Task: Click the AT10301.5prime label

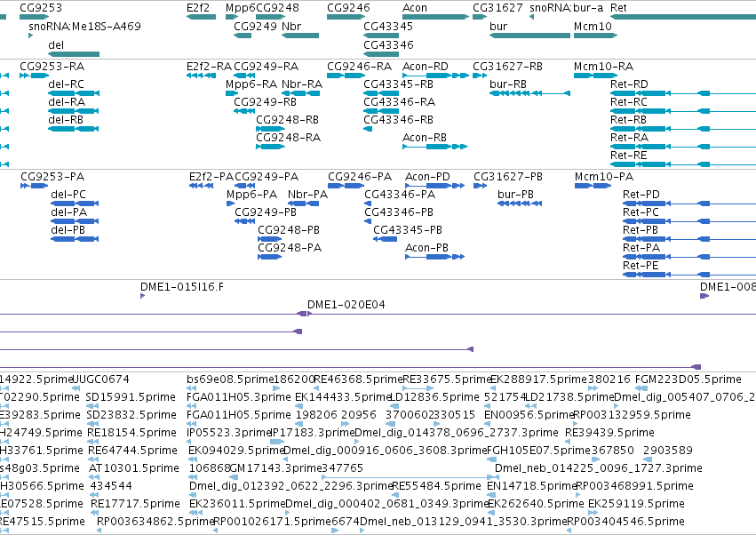Action: coord(134,468)
